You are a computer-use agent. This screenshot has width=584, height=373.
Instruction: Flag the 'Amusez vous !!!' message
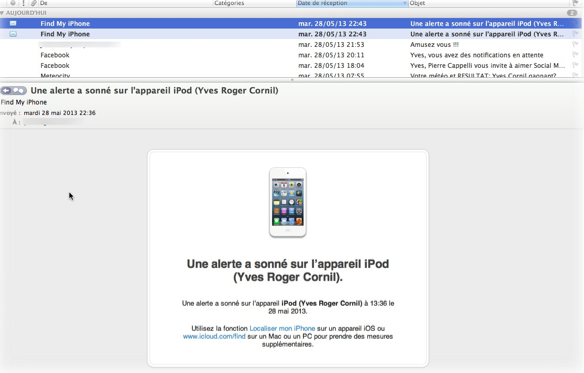[575, 44]
